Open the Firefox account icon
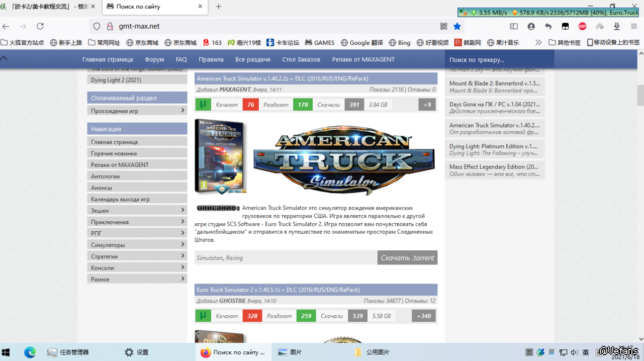 click(x=531, y=26)
